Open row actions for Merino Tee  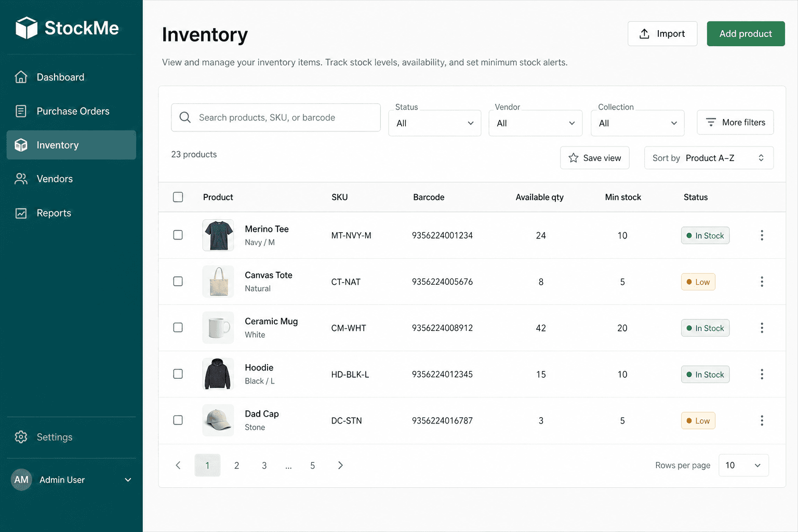762,235
